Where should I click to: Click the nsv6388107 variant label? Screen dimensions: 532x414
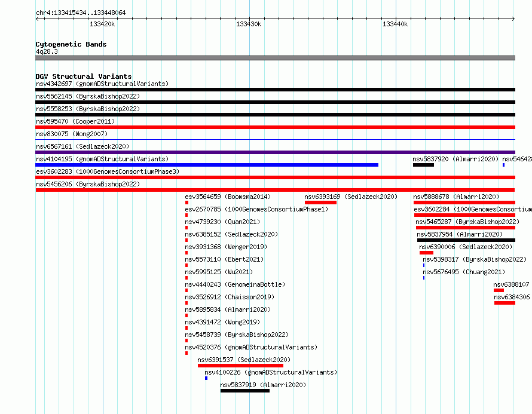click(511, 284)
